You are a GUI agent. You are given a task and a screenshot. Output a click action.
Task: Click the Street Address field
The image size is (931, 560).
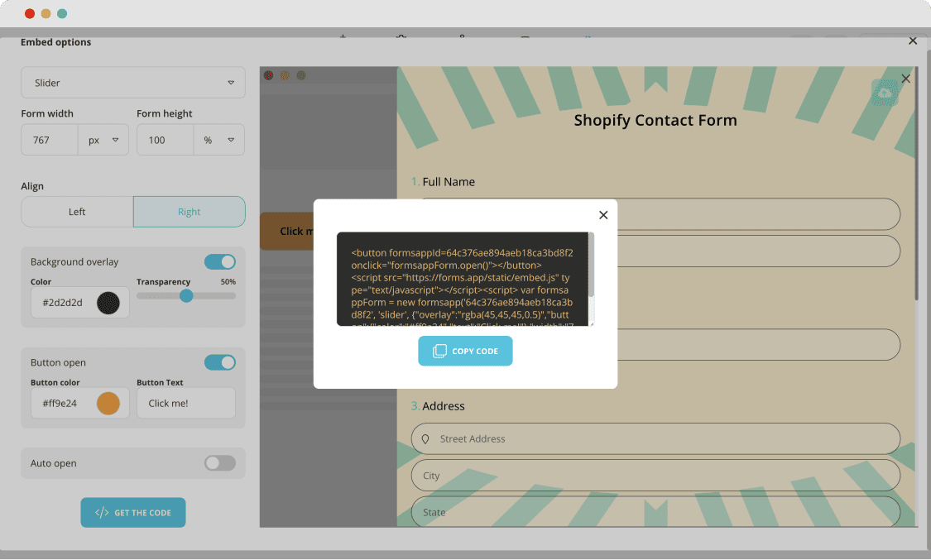[655, 439]
